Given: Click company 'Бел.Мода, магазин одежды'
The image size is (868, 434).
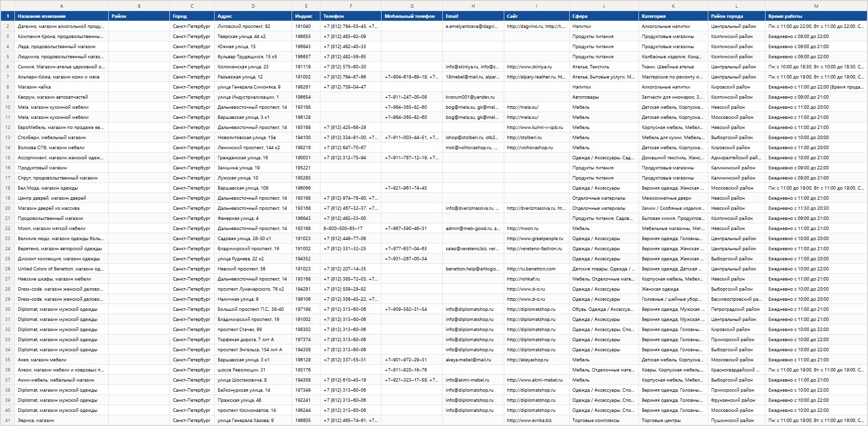Looking at the screenshot, I should [x=62, y=188].
